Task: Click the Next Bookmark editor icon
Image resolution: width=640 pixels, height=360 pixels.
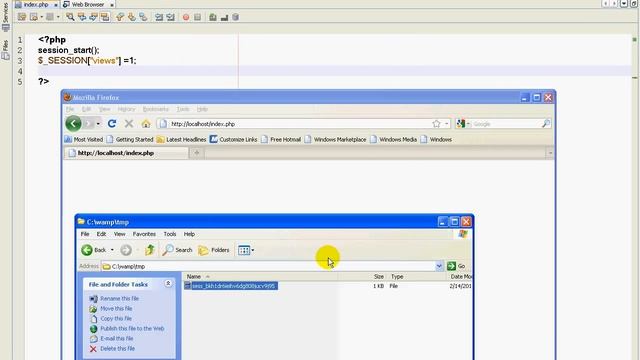Action: (x=131, y=17)
